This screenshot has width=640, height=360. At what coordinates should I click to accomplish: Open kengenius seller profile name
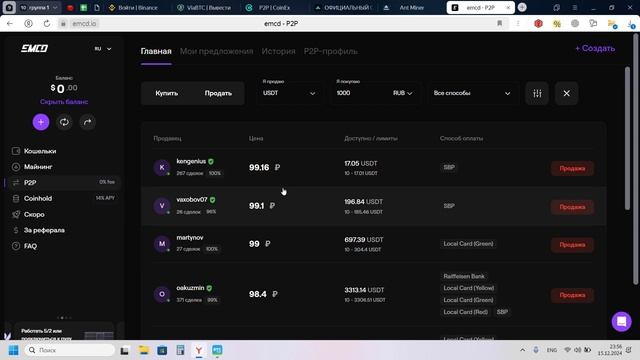point(191,161)
